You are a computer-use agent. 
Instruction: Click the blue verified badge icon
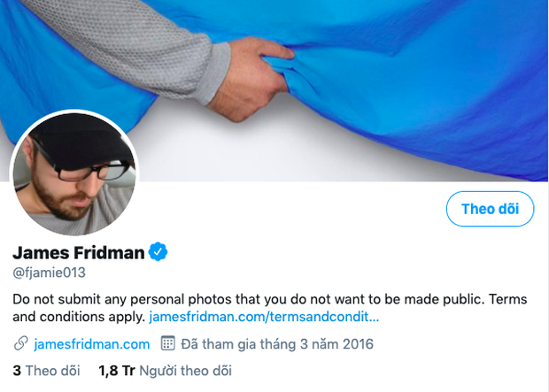point(159,253)
